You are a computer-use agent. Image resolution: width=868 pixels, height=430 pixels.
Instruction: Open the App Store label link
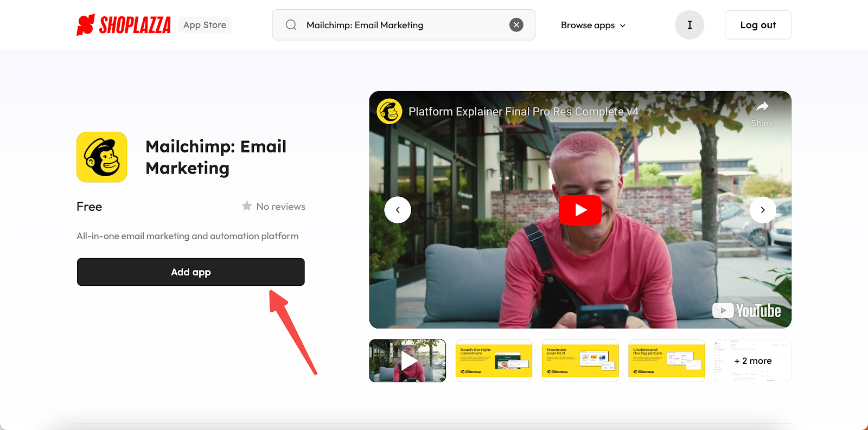(x=205, y=25)
